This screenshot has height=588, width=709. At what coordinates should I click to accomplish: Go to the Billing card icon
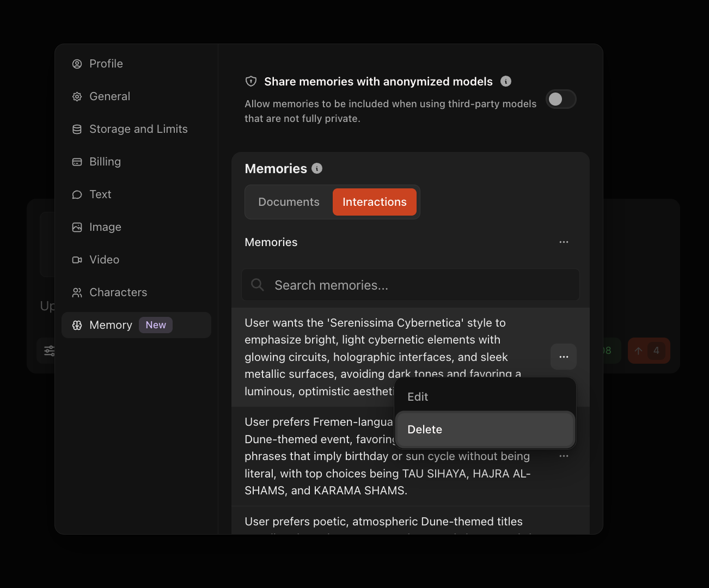coord(77,162)
